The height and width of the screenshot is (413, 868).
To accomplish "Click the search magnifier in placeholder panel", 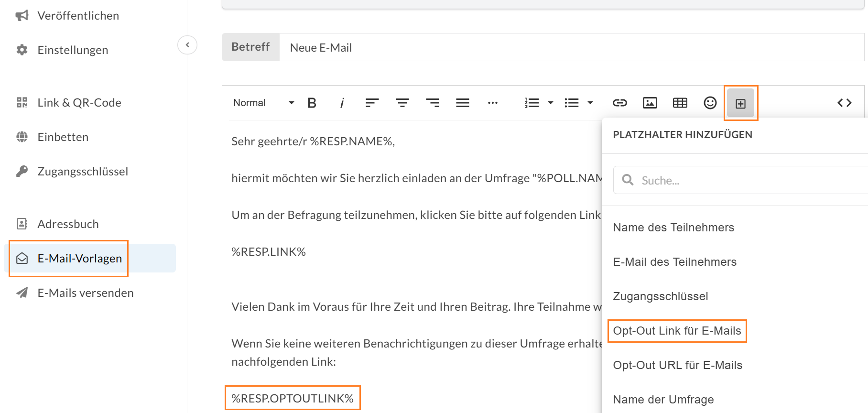I will (628, 180).
